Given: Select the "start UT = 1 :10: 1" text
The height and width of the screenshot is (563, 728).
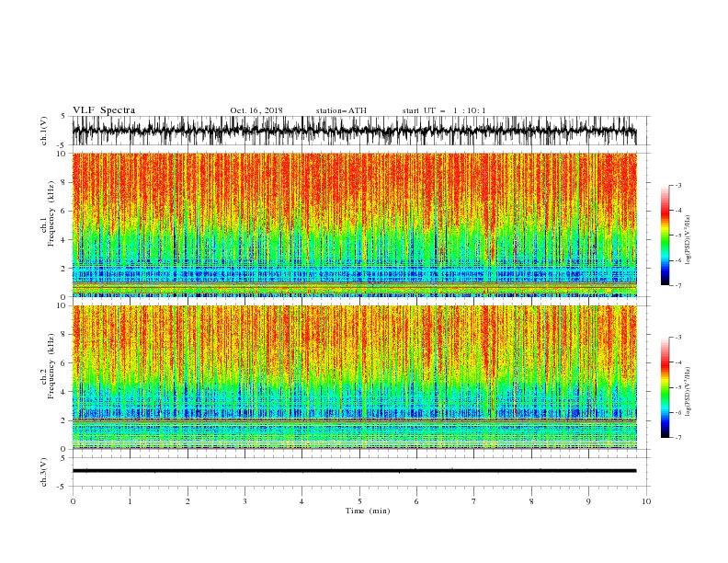Looking at the screenshot, I should pos(444,110).
